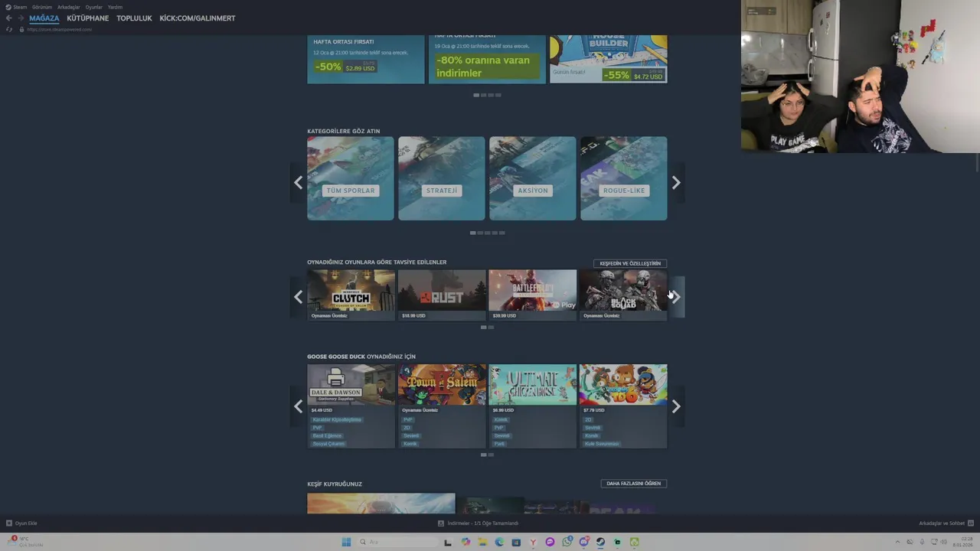Select second page dot under recommended games

491,327
